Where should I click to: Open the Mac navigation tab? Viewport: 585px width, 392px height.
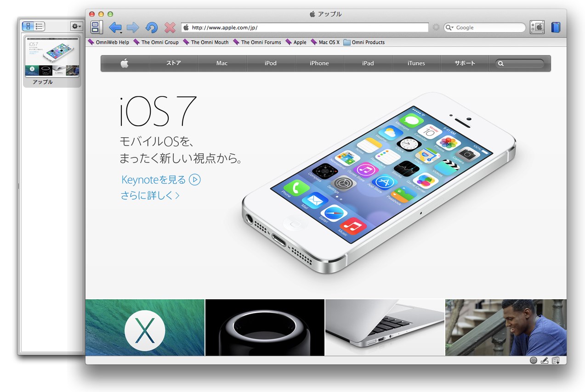coord(222,63)
